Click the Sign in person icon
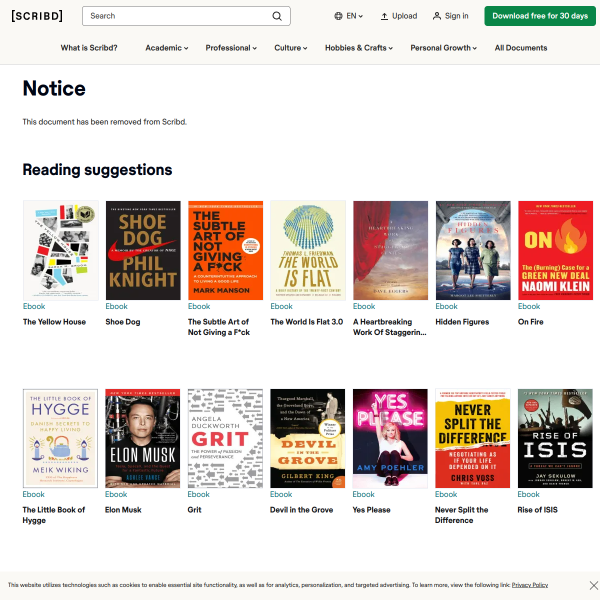This screenshot has width=600, height=600. 437,16
